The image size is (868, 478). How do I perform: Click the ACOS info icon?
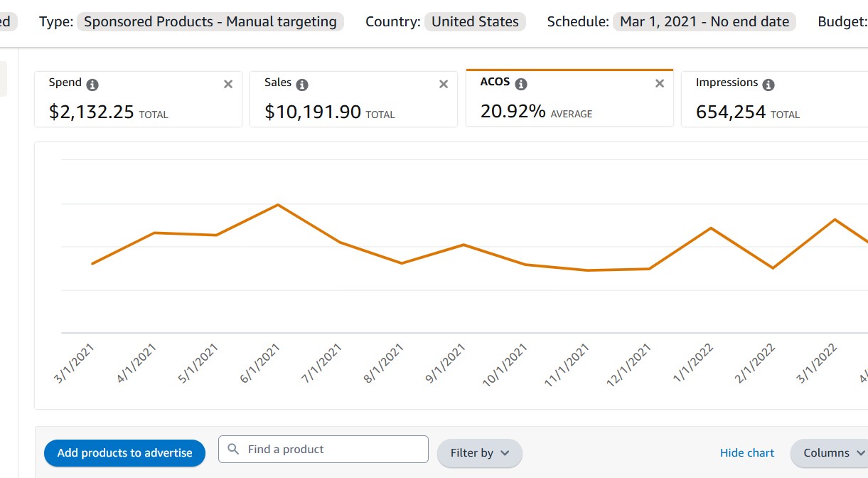(521, 84)
